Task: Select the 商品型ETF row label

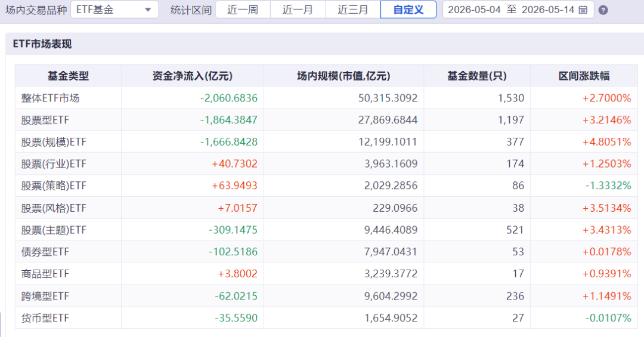Action: [45, 274]
